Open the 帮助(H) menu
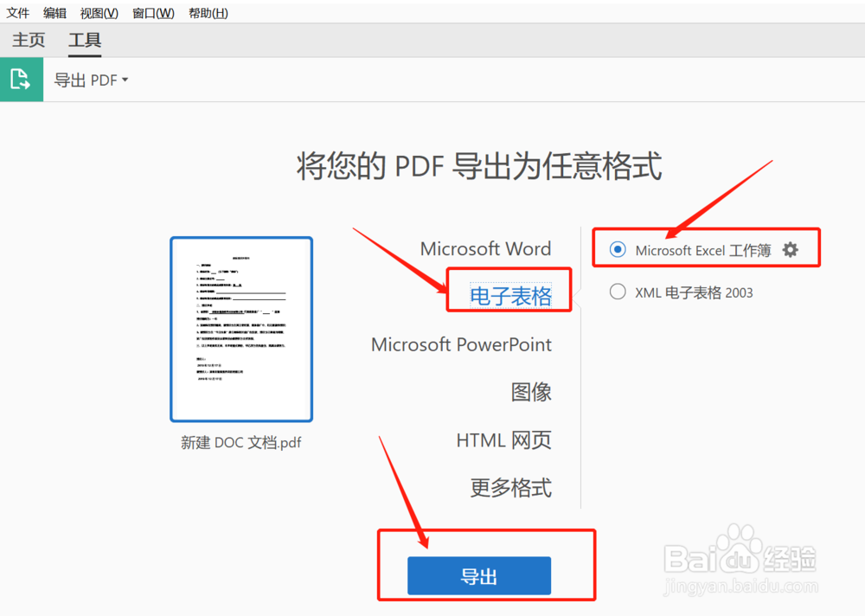 pos(208,13)
